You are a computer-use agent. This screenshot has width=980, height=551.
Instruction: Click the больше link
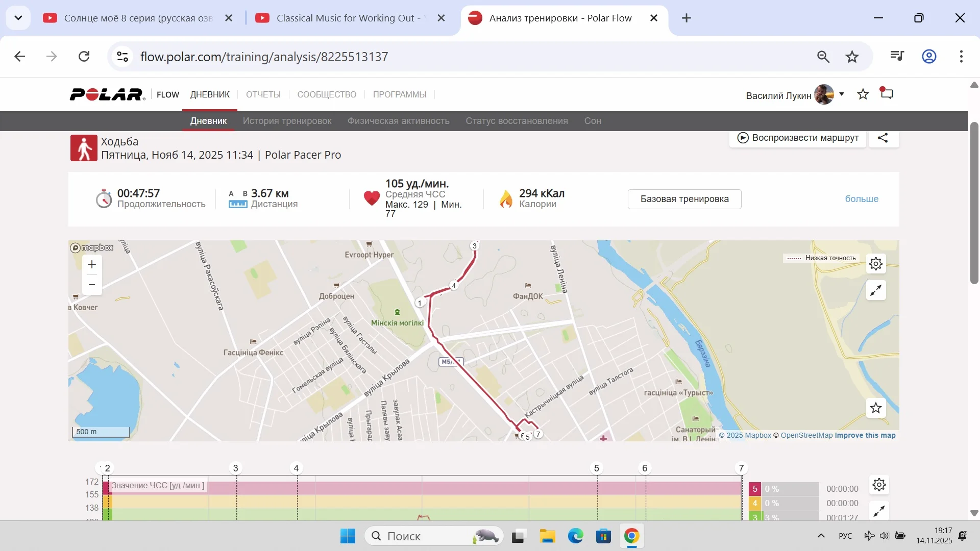pos(862,199)
